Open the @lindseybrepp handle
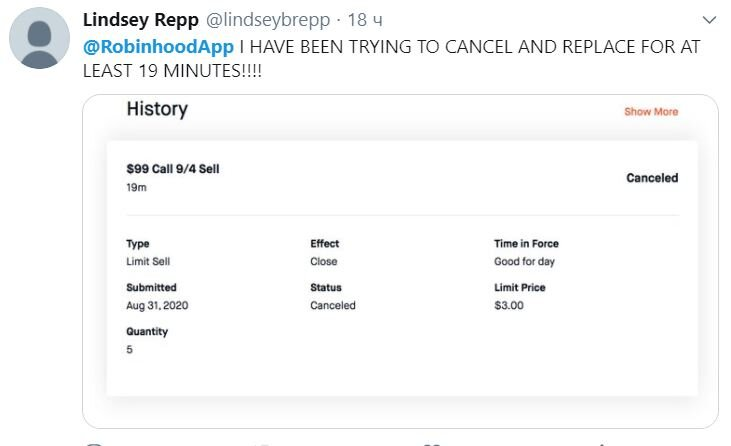 [268, 20]
